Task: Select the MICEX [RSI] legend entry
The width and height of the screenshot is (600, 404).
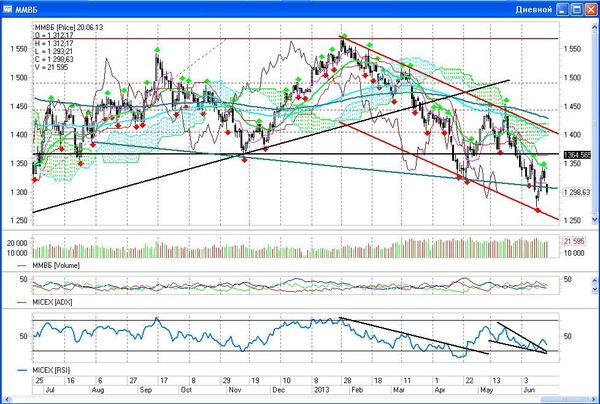Action: (44, 370)
